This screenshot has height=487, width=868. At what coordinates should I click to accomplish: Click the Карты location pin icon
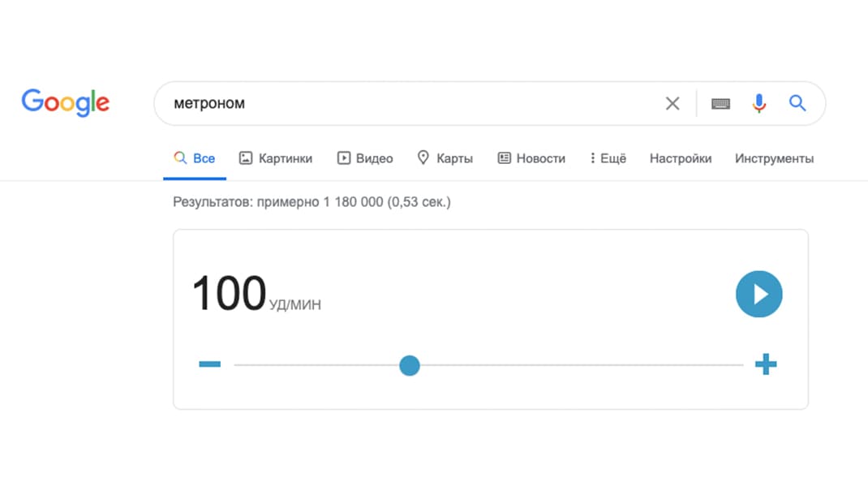(x=423, y=157)
